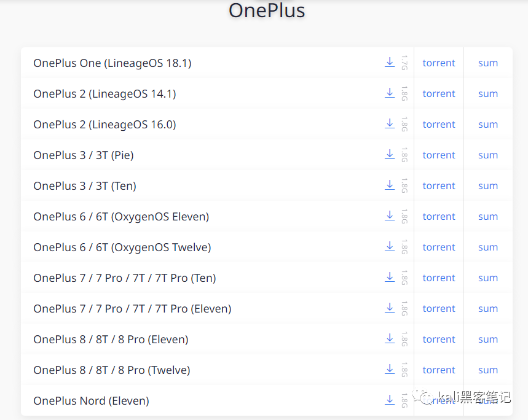
Task: Select the 'OnePlus 3 / 3T (Ten)' row name
Action: pos(85,186)
